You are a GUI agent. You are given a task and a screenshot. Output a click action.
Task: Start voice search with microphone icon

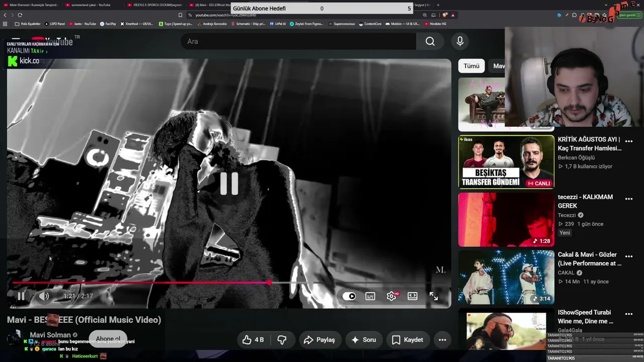460,41
